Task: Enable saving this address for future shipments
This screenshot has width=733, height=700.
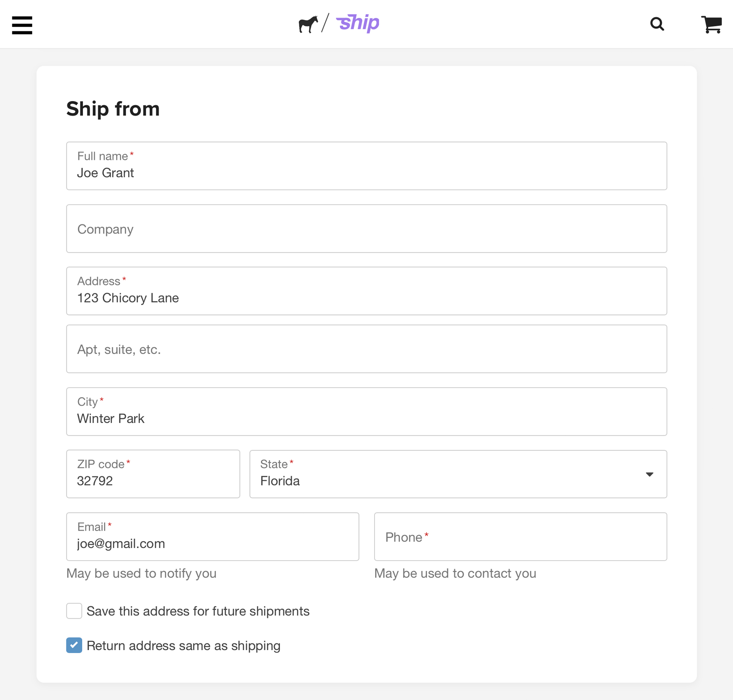Action: point(74,611)
